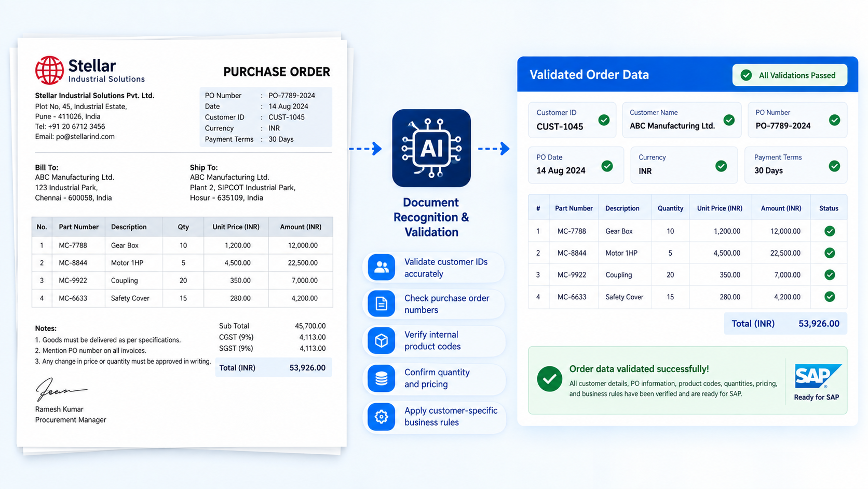Click Gear Box in the purchase order table
868x489 pixels.
click(x=125, y=245)
